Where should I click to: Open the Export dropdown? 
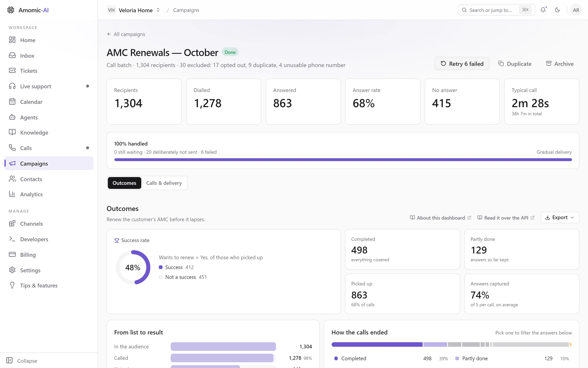click(x=560, y=218)
